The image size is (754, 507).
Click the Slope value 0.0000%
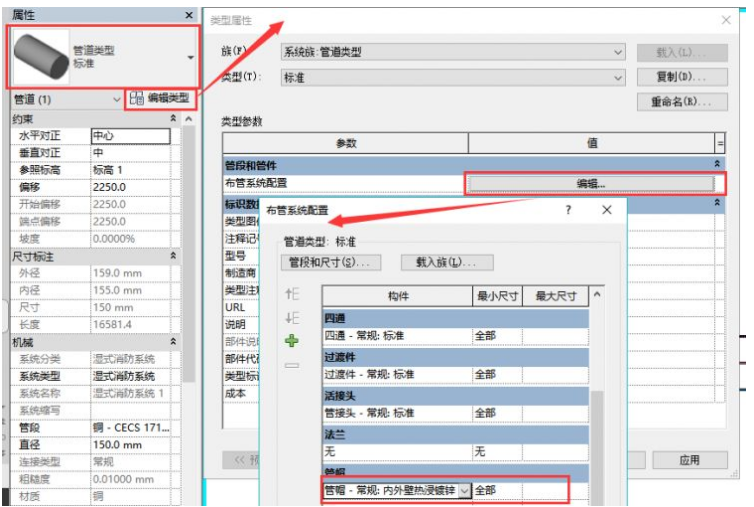[x=130, y=239]
